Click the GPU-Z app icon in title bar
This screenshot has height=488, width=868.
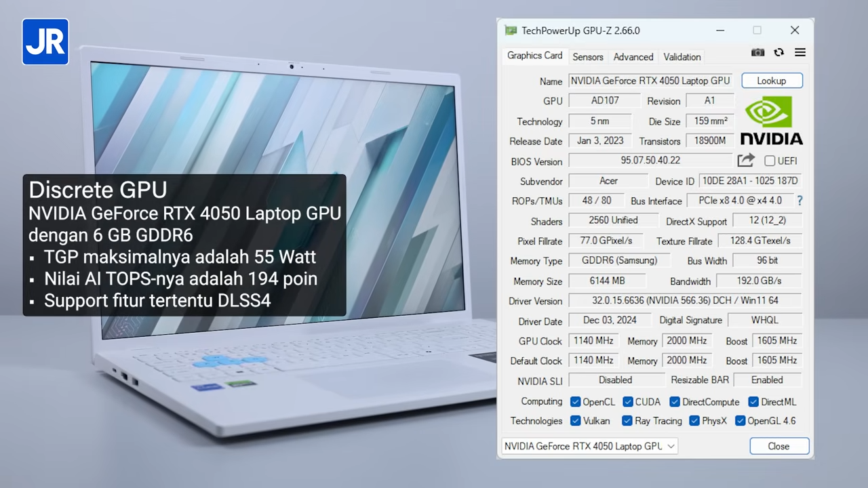coord(511,30)
